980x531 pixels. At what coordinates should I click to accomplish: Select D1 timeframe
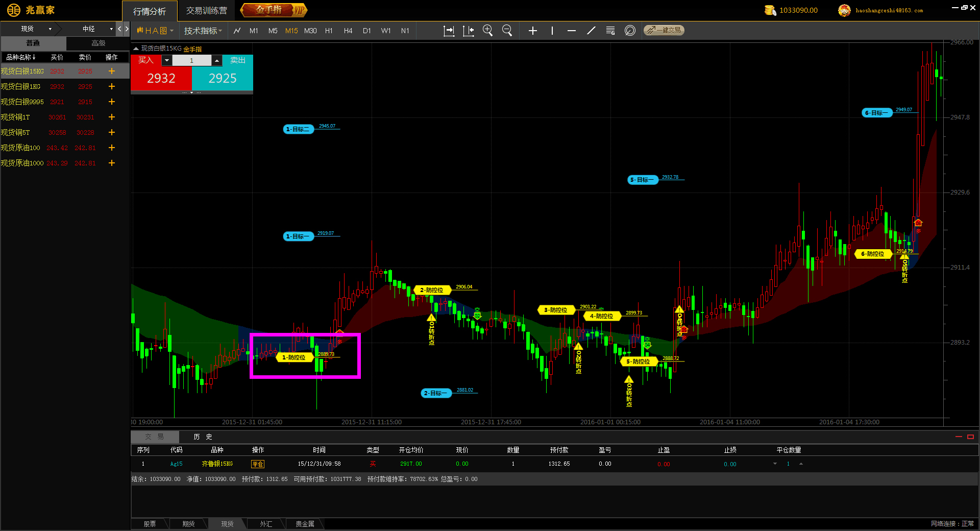tap(367, 31)
